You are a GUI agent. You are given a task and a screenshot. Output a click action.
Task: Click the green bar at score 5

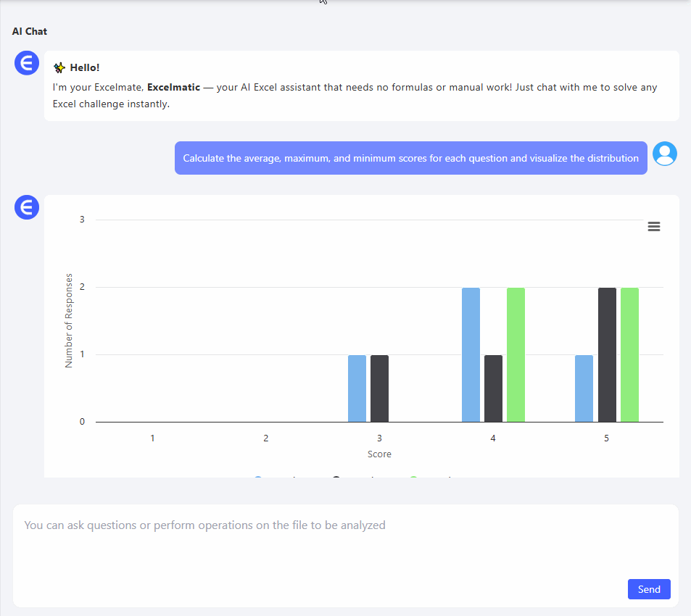[629, 354]
